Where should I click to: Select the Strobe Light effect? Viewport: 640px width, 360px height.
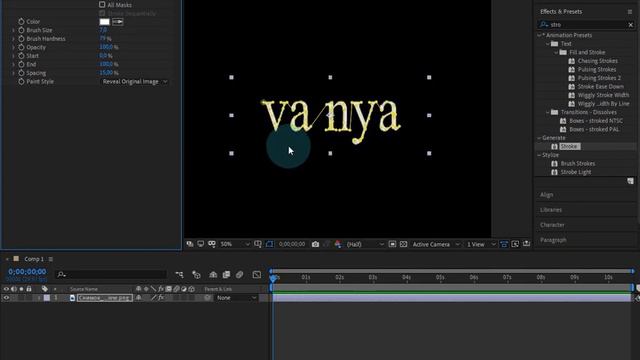click(x=576, y=172)
